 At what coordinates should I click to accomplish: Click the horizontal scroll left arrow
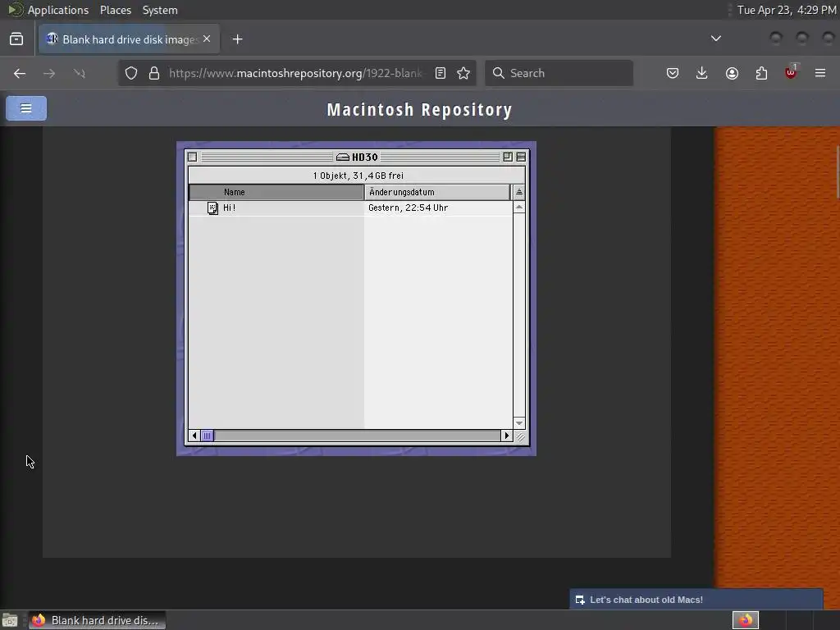click(194, 436)
